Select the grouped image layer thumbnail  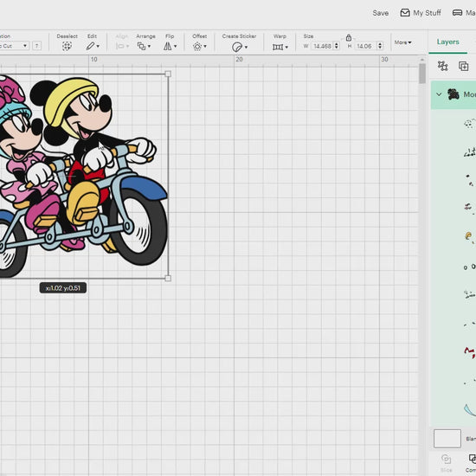[453, 94]
